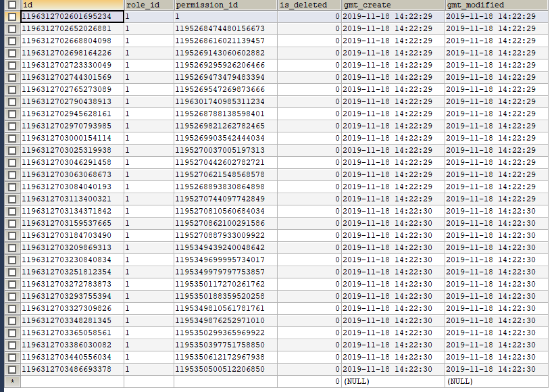Image resolution: width=554 pixels, height=392 pixels.
Task: Select id cell 1196312703184703490
Action: tap(72, 235)
